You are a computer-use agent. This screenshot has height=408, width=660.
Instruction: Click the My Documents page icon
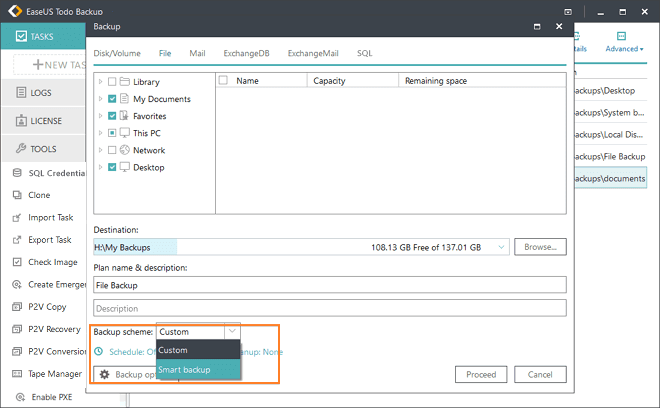pos(124,99)
